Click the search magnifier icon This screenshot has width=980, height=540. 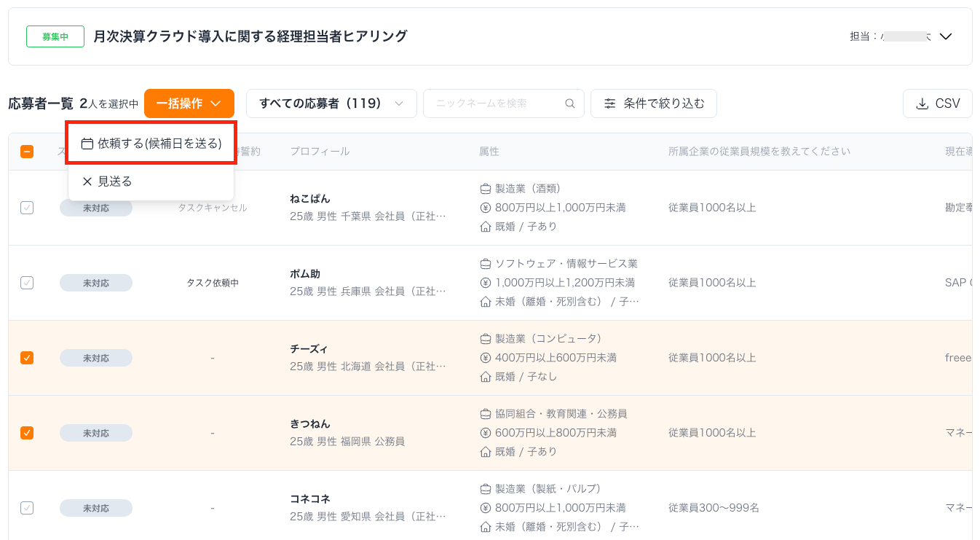(x=570, y=103)
